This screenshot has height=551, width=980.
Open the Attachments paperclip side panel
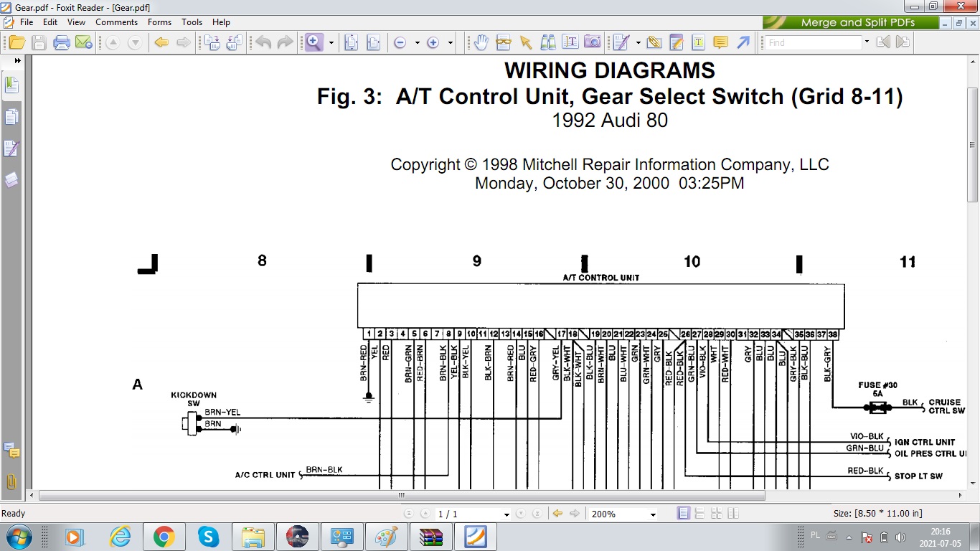pyautogui.click(x=11, y=481)
